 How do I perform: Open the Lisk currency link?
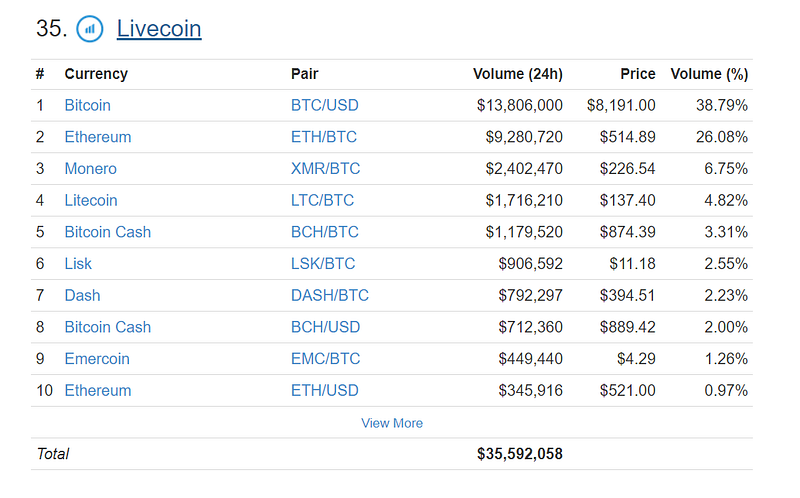point(78,264)
